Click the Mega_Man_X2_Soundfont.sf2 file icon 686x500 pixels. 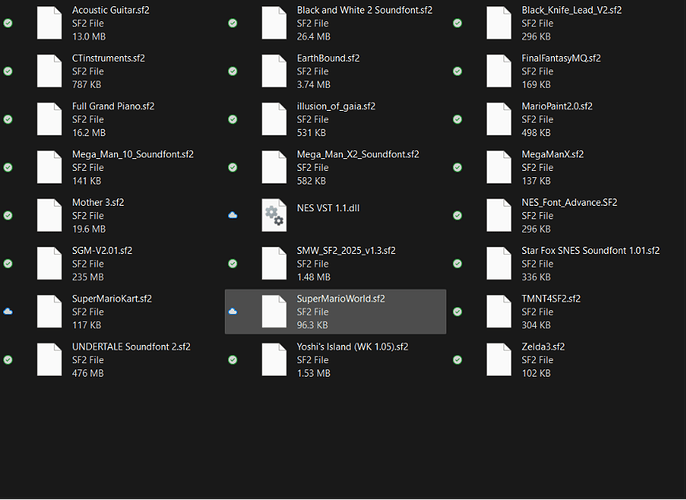point(274,167)
